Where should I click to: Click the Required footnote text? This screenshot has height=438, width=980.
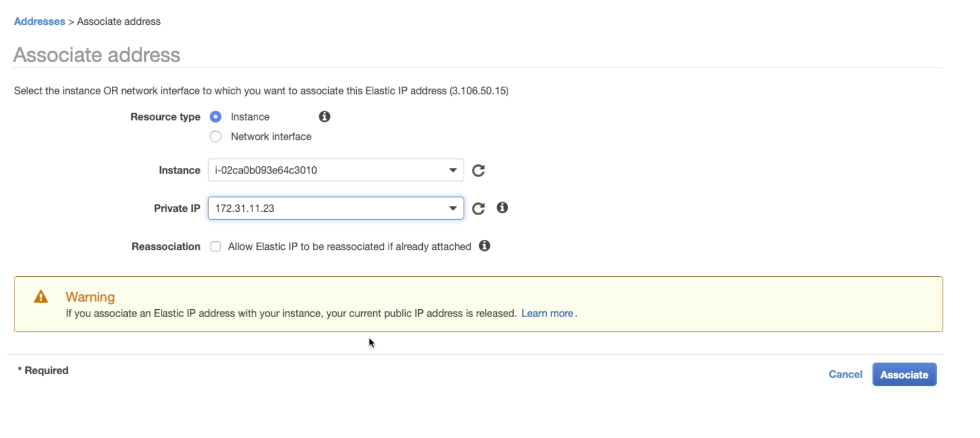pos(43,371)
